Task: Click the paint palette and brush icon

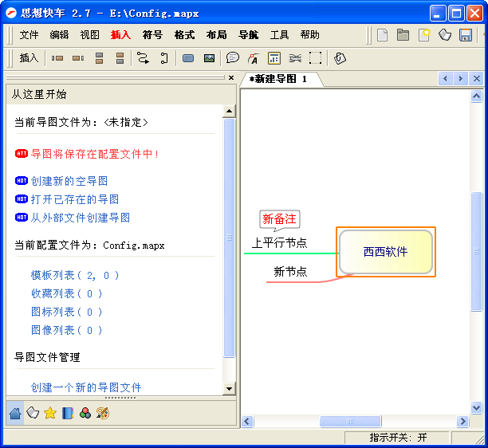Action: point(103,413)
